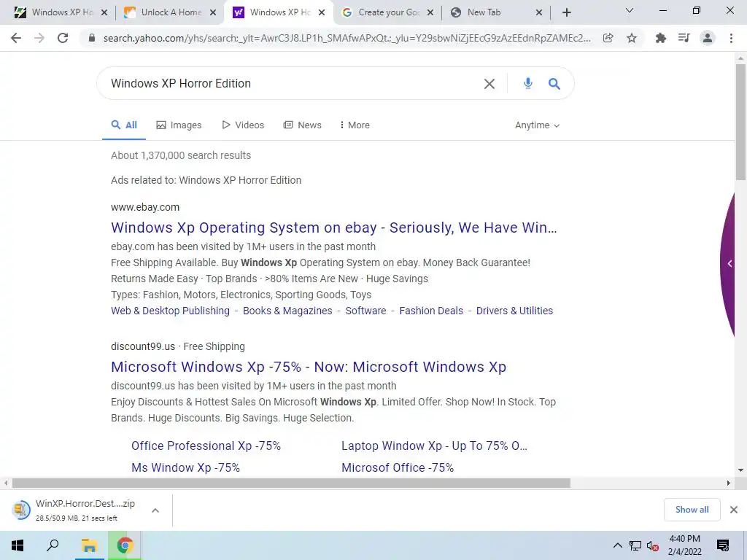The width and height of the screenshot is (747, 560).
Task: Open Office Professional Xp -75% link
Action: 206,446
